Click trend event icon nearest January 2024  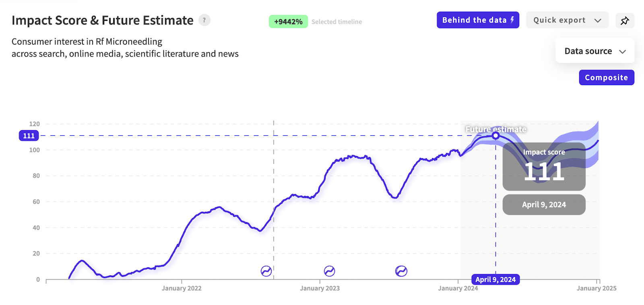click(401, 271)
